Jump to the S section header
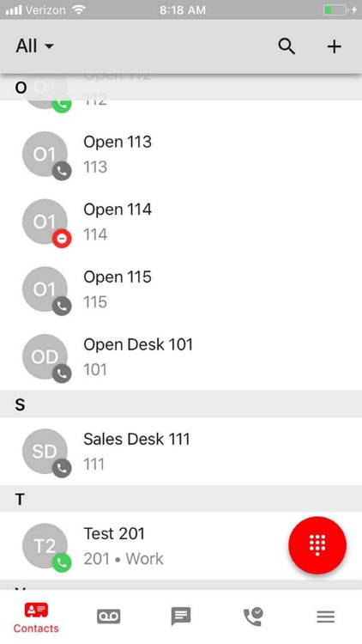This screenshot has height=644, width=362. click(181, 404)
